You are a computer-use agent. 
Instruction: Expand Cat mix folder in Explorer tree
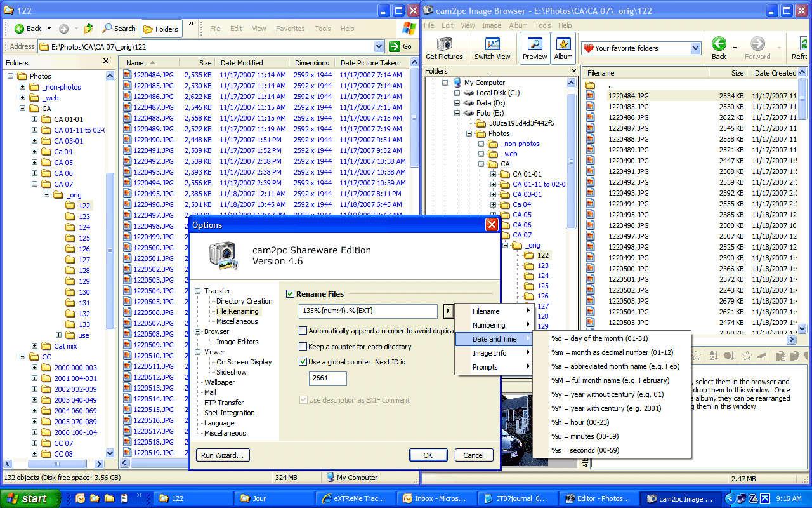tap(35, 346)
